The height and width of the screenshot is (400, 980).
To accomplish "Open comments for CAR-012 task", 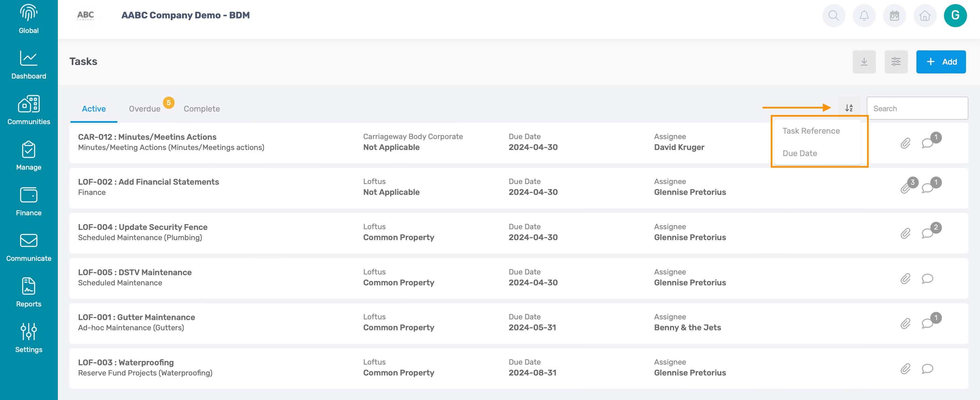I will click(928, 143).
